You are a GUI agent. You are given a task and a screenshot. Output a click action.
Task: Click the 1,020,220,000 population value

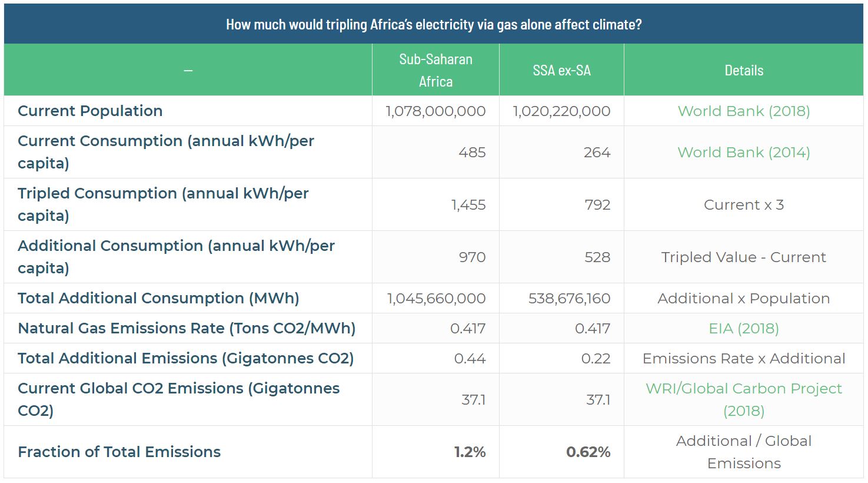(561, 111)
